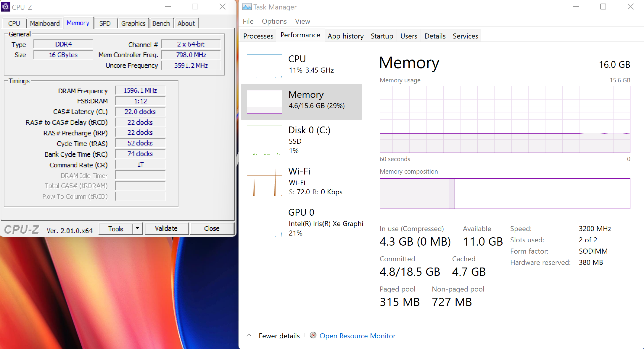Image resolution: width=644 pixels, height=349 pixels.
Task: Click the FSB:DRAM value 1:12
Action: (140, 101)
